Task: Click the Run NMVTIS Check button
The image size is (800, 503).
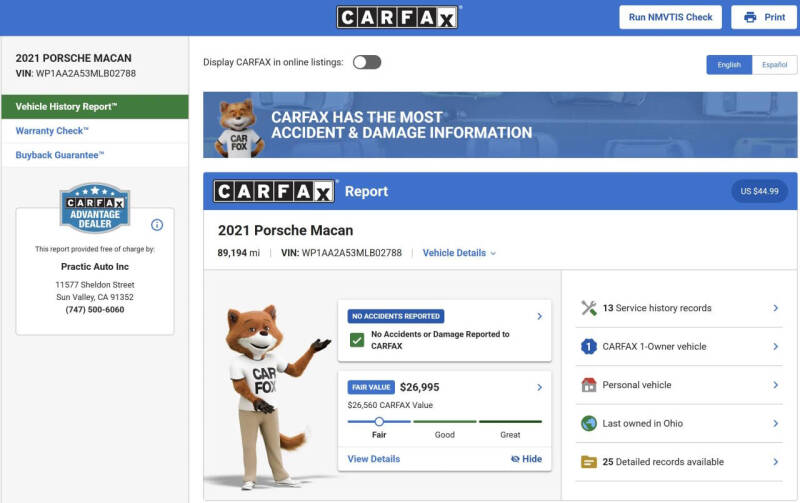Action: (670, 17)
